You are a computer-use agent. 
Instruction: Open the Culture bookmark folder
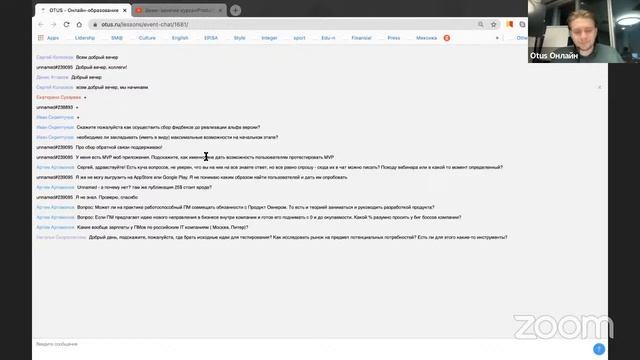click(x=147, y=38)
